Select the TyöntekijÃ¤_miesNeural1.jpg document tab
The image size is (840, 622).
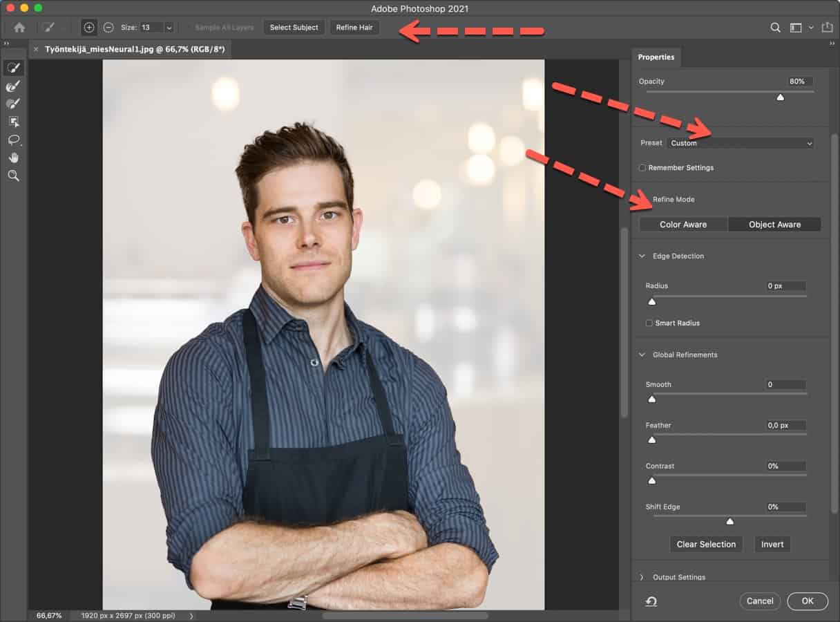click(x=135, y=50)
